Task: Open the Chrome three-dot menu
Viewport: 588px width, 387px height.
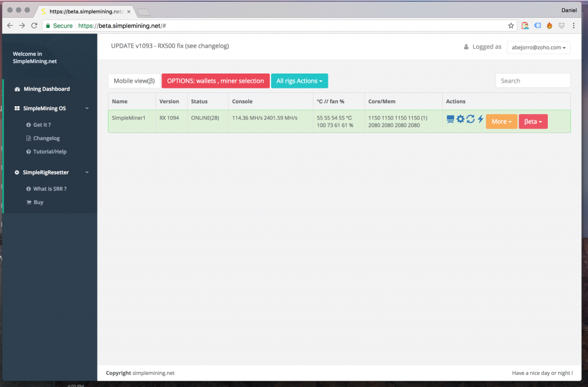Action: click(x=574, y=25)
